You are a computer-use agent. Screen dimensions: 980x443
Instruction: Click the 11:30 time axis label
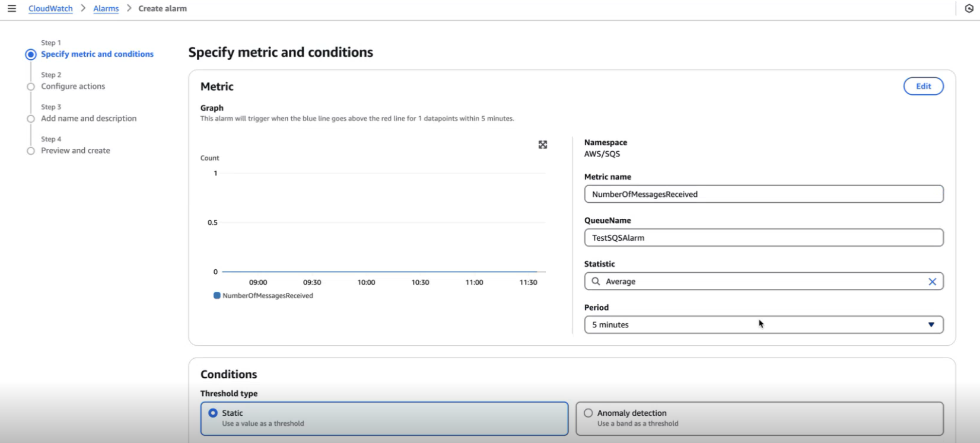click(x=528, y=282)
